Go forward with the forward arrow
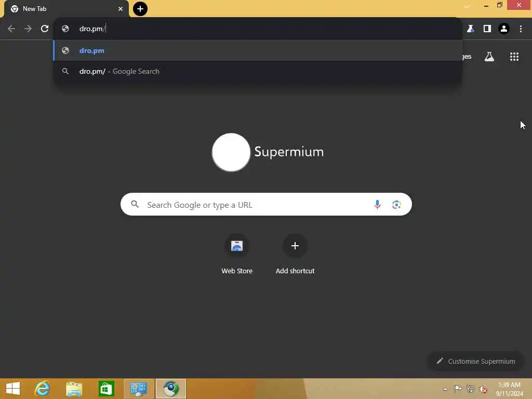The height and width of the screenshot is (399, 532). [x=28, y=29]
